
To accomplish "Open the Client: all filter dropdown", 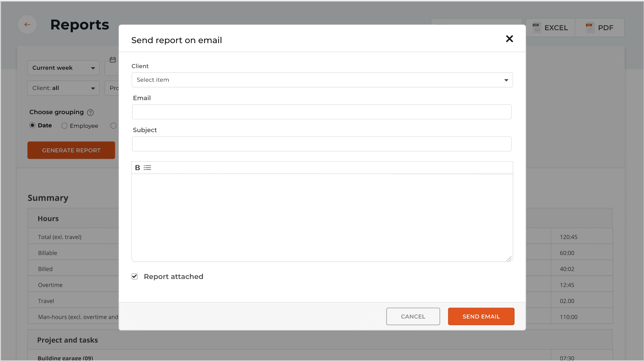I will 63,88.
